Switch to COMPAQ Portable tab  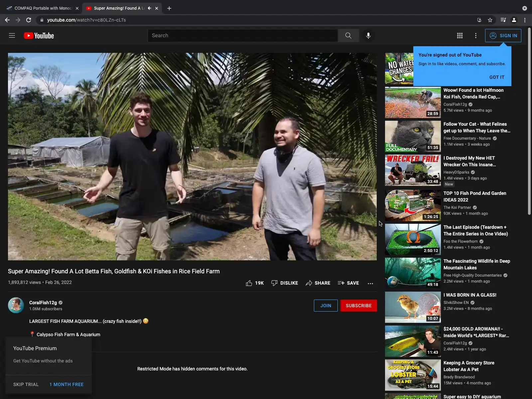[43, 8]
